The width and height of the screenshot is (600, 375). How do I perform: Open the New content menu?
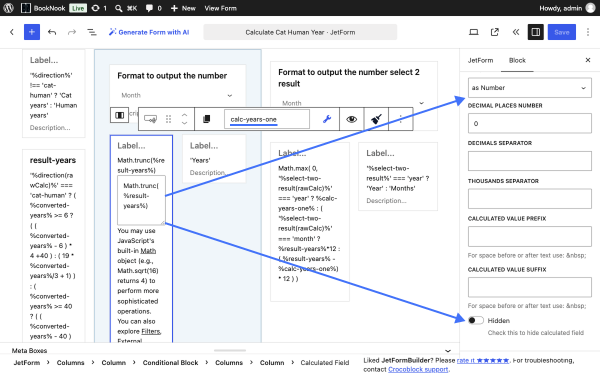point(183,8)
